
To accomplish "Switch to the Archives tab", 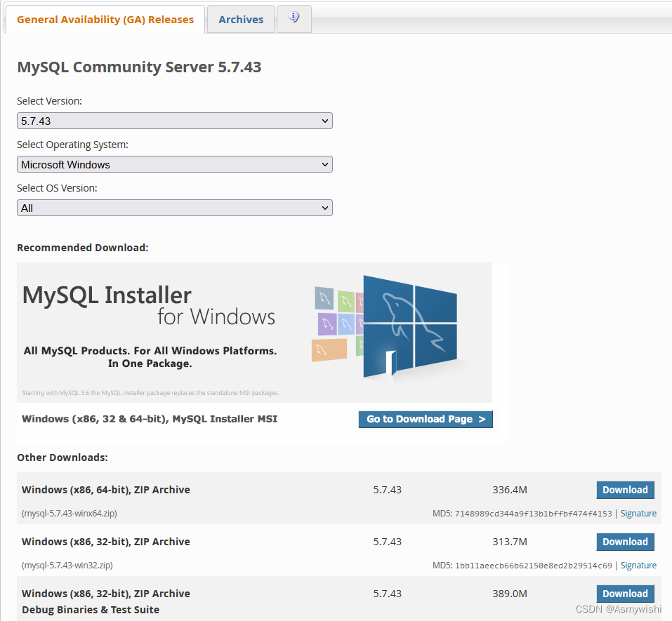I will (x=241, y=19).
